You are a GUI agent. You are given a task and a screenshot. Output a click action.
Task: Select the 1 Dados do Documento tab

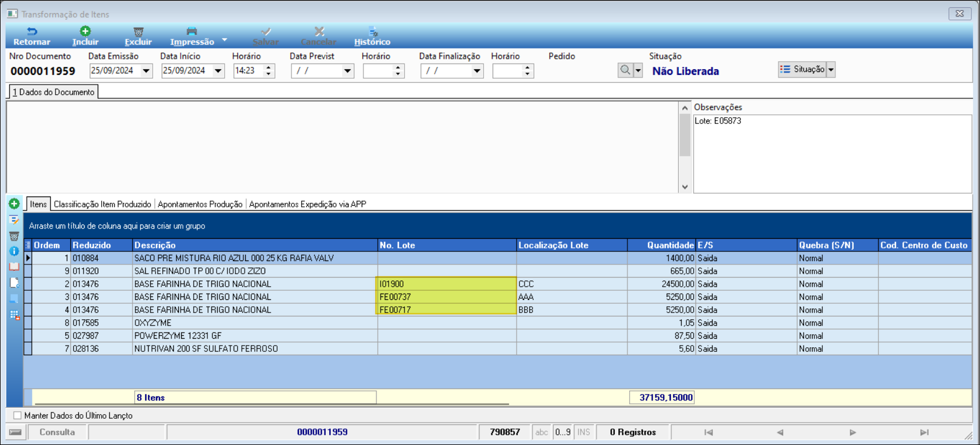tap(53, 92)
